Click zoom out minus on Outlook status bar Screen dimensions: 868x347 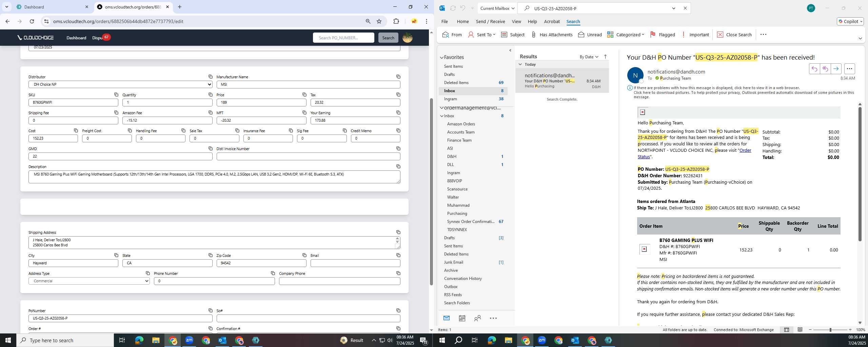[x=810, y=330]
